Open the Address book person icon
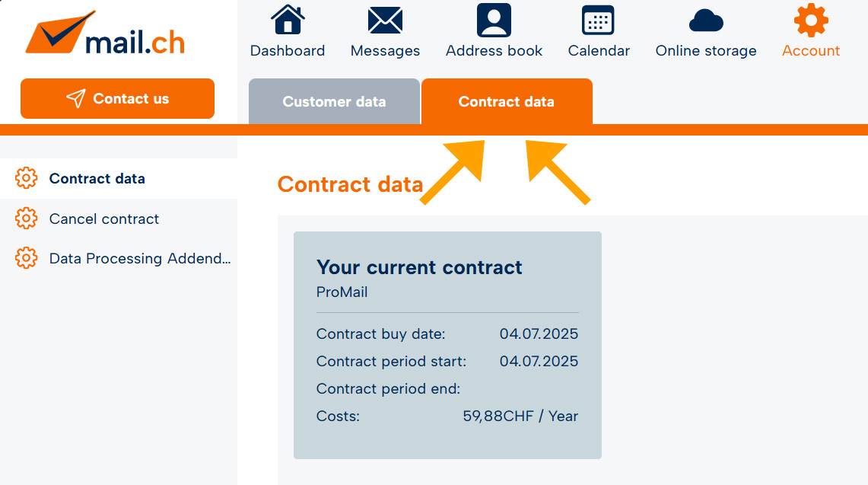868x485 pixels. point(494,20)
